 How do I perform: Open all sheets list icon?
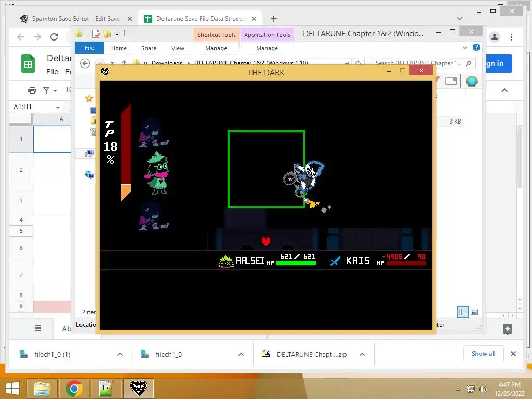[38, 328]
